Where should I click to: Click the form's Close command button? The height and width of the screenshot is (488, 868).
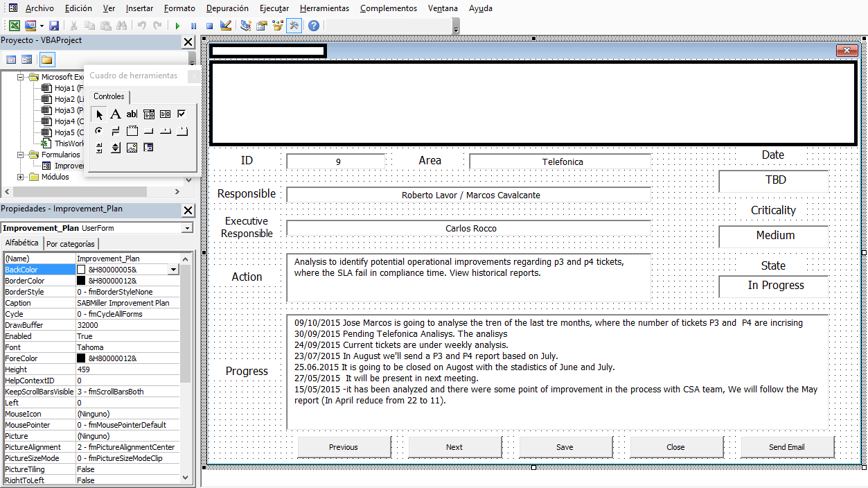[677, 447]
